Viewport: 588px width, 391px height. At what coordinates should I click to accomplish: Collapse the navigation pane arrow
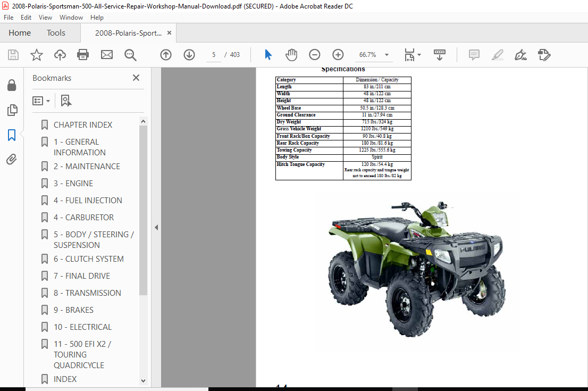(156, 227)
